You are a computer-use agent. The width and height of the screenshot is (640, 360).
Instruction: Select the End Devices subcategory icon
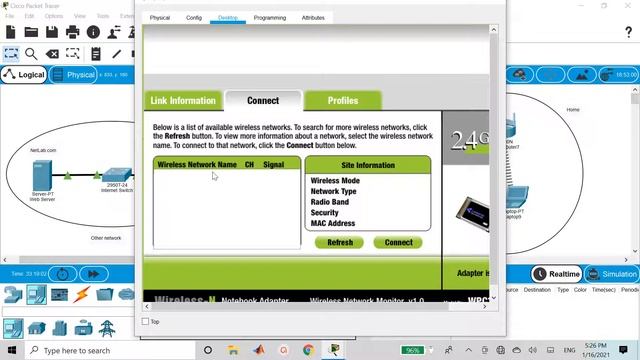(13, 329)
